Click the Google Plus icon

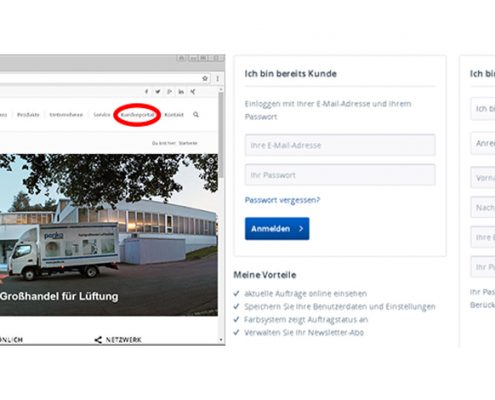click(169, 91)
